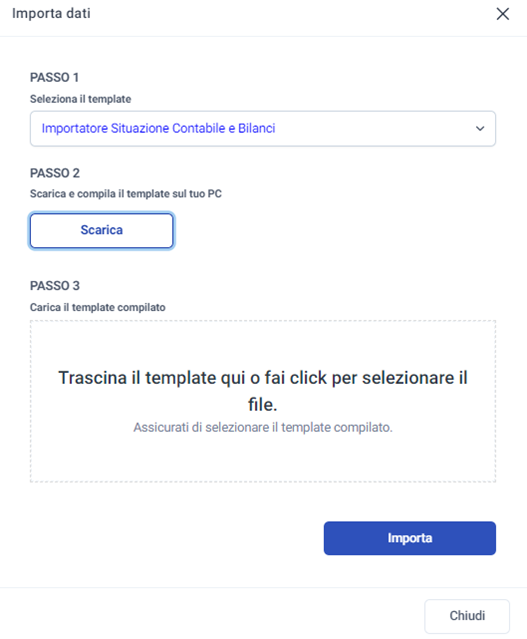Select the Importatore Situazione Contabile e Bilanci text
Image resolution: width=527 pixels, height=639 pixels.
159,128
